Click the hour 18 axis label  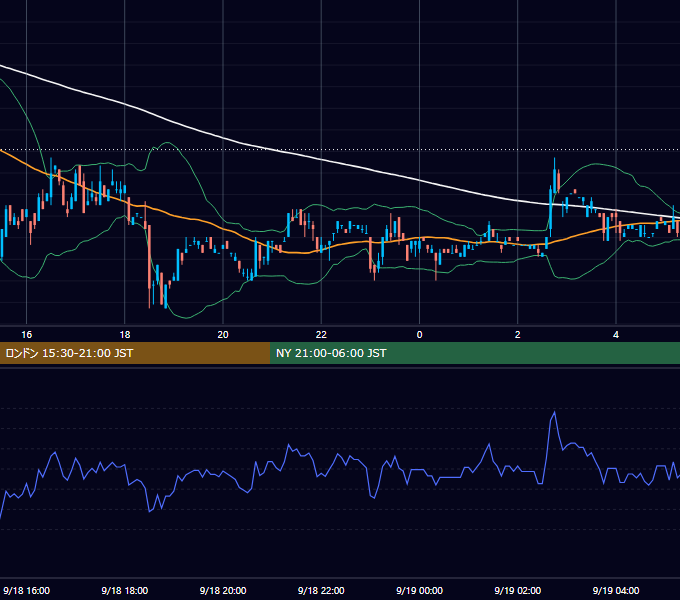point(124,334)
